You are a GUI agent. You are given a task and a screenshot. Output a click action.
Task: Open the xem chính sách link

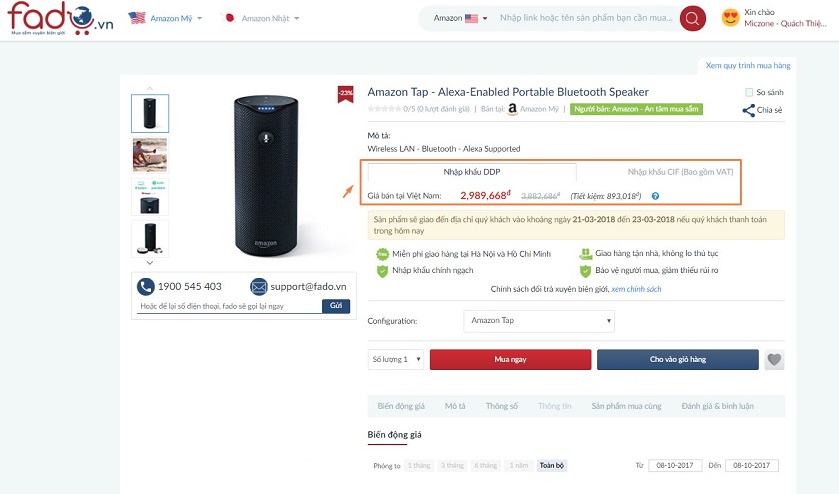[x=636, y=289]
